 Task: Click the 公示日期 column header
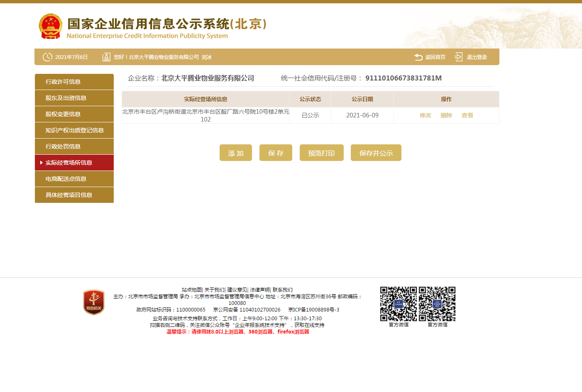[362, 99]
